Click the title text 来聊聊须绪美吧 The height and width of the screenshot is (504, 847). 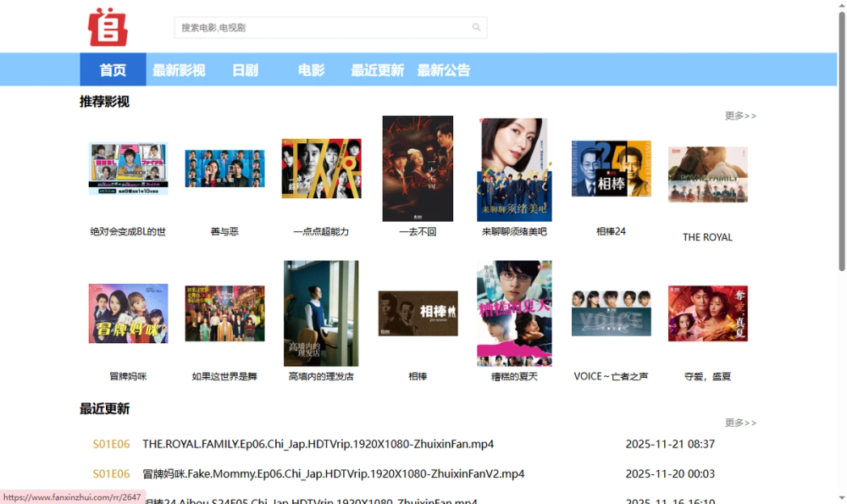(514, 231)
